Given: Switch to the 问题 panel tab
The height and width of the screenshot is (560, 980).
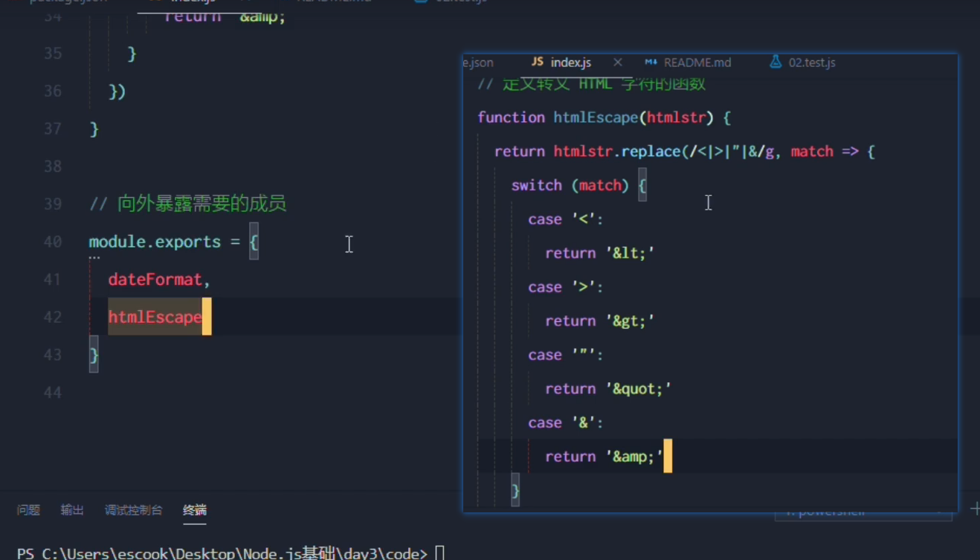Looking at the screenshot, I should [28, 510].
